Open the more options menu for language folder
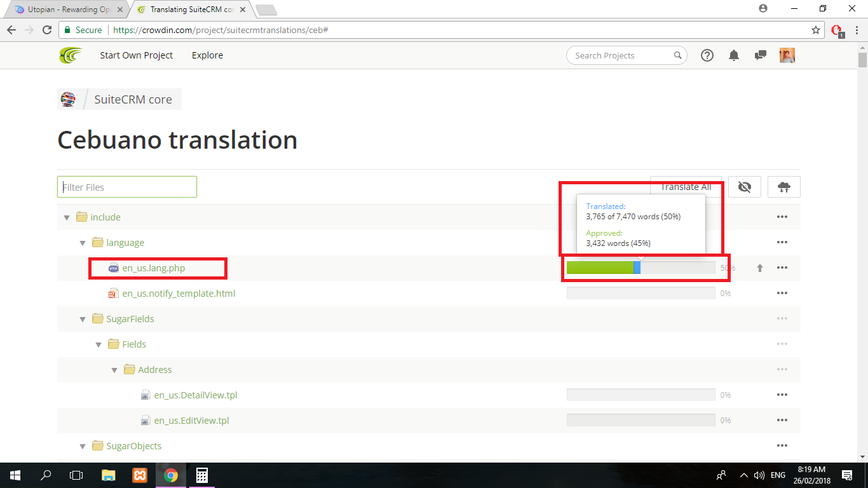The height and width of the screenshot is (488, 868). pos(782,243)
